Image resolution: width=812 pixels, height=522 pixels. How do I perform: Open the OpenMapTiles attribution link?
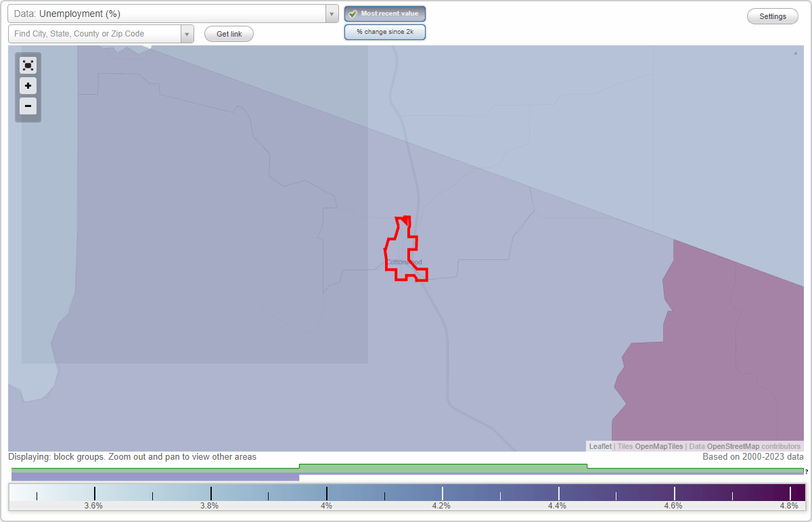pos(658,446)
